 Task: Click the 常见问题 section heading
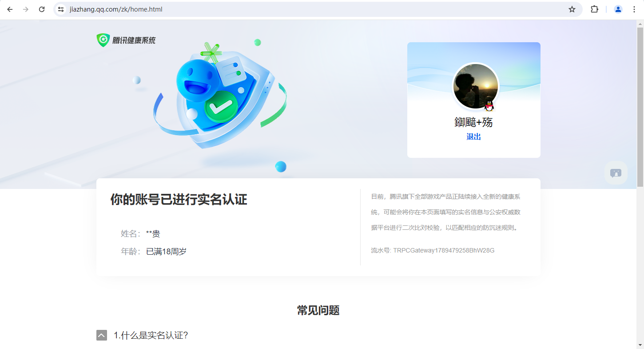point(318,310)
